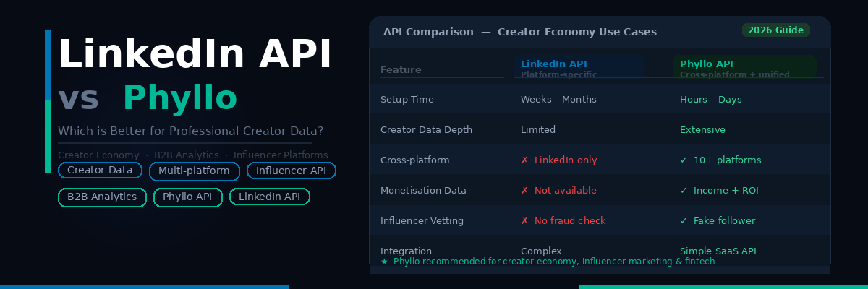The height and width of the screenshot is (289, 868).
Task: Click the Creator Data tag pill
Action: click(x=100, y=171)
